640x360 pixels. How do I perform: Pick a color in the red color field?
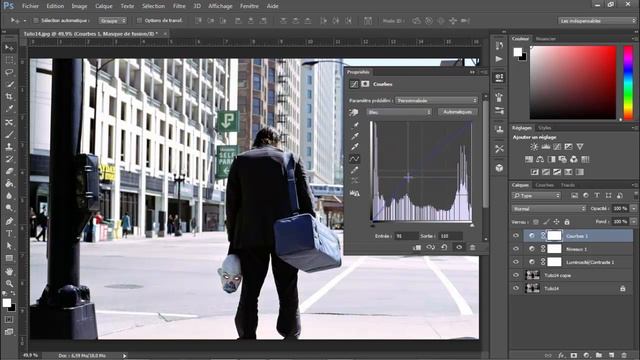click(x=573, y=82)
